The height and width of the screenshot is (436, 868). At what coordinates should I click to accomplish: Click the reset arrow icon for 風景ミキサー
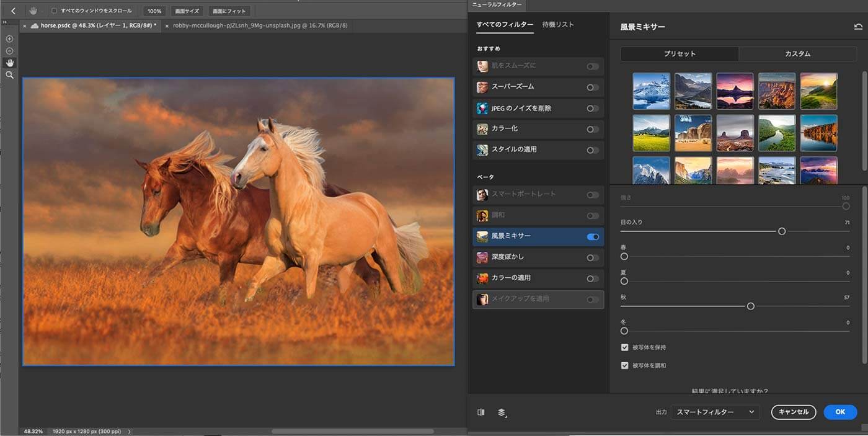(858, 27)
